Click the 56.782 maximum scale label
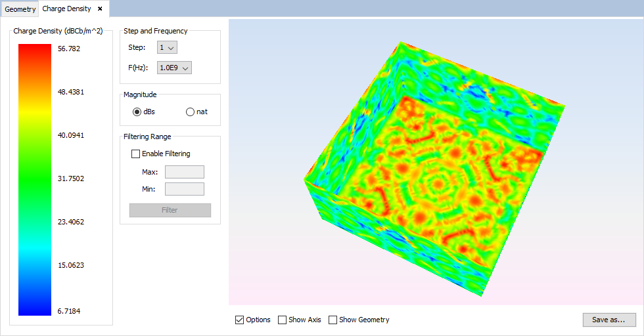Viewport: 644px width, 336px height. click(69, 49)
